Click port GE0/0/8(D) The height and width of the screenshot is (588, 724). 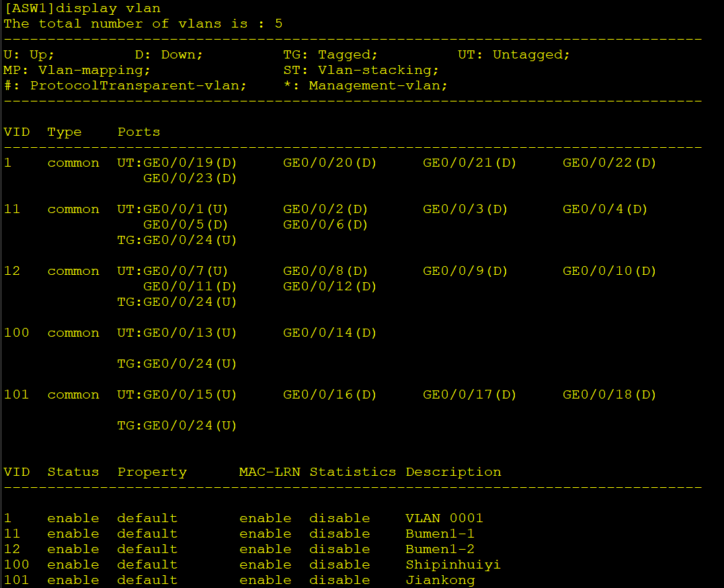325,271
